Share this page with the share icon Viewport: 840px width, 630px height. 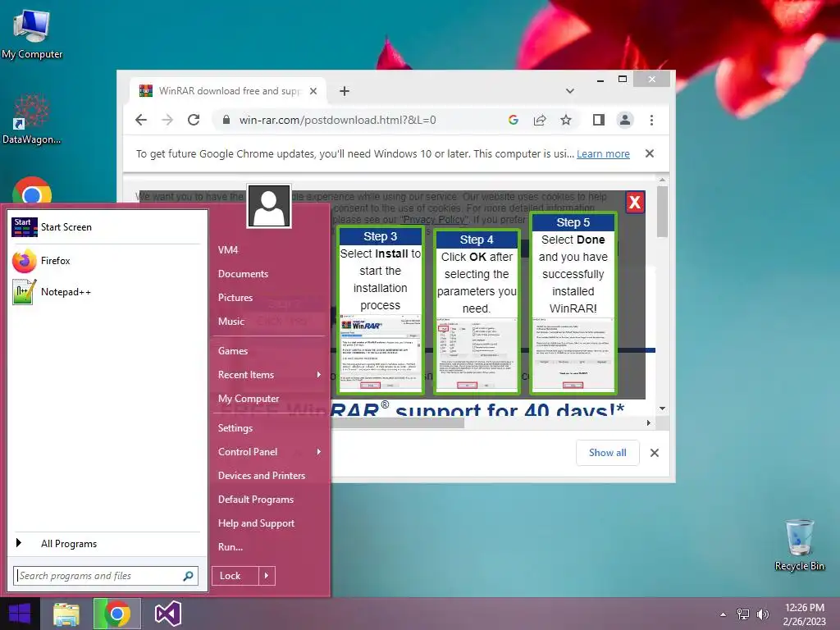(540, 120)
